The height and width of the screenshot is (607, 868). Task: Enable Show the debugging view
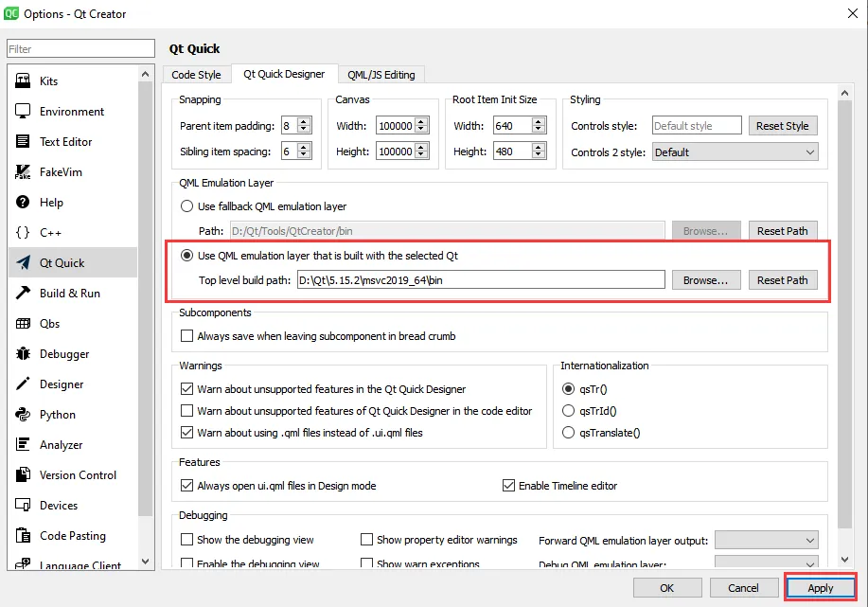tap(187, 539)
